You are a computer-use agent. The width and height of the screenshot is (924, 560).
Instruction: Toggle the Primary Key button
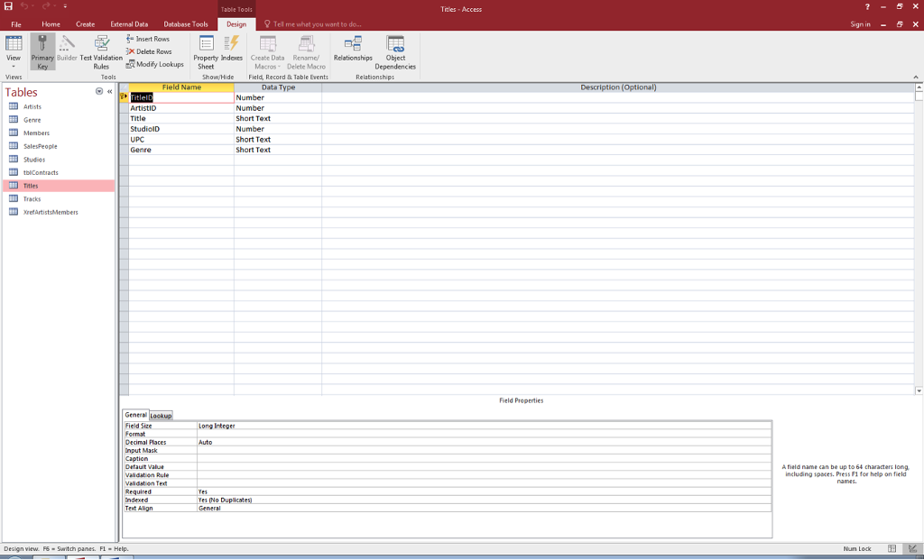42,51
